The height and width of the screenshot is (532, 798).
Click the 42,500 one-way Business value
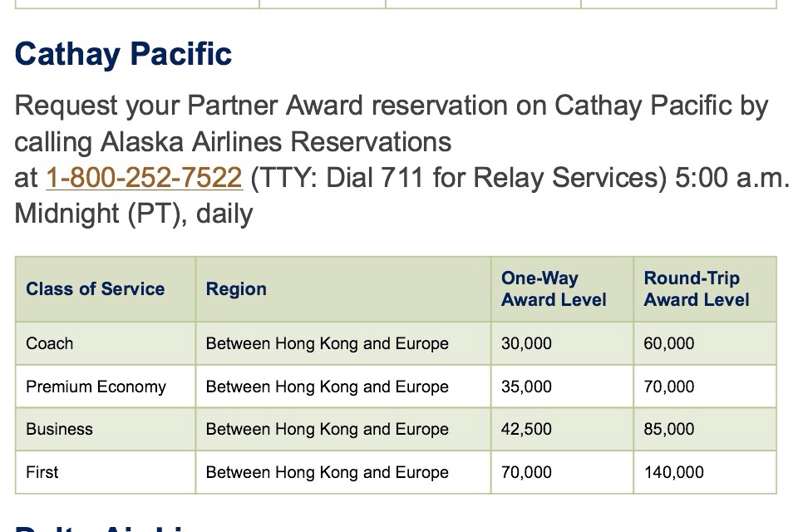(x=526, y=429)
